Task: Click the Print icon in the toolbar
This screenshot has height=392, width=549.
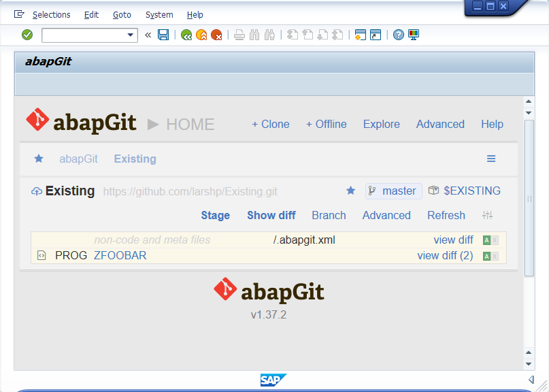Action: [x=239, y=35]
